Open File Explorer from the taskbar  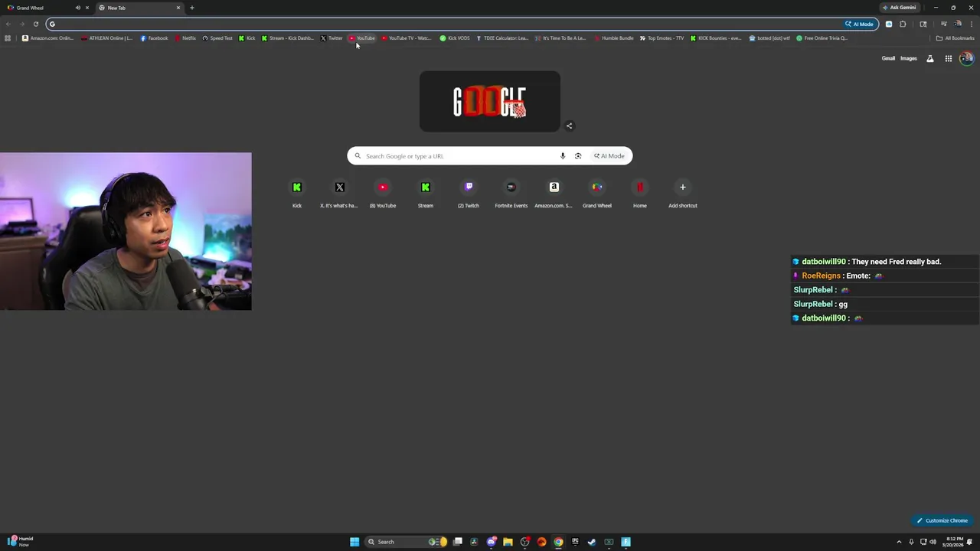[508, 542]
